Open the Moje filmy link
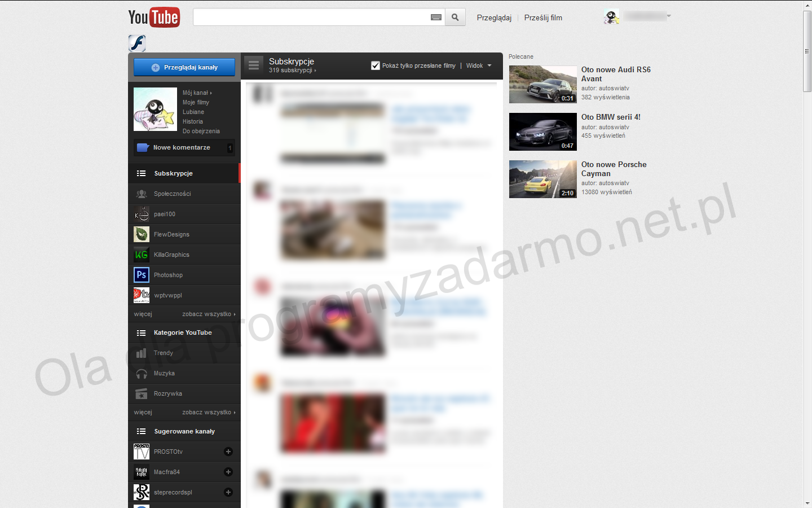 pos(196,102)
